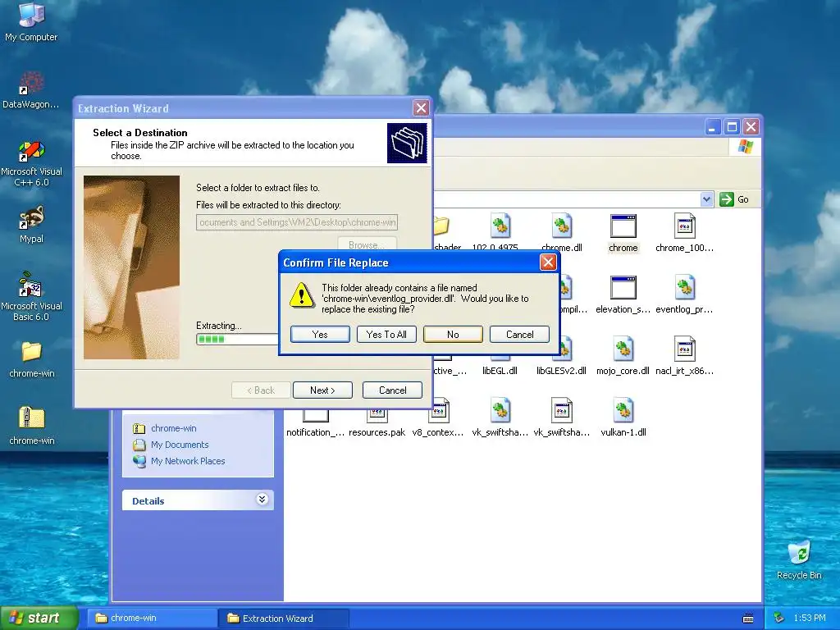
Task: Open the Start menu
Action: pyautogui.click(x=39, y=618)
